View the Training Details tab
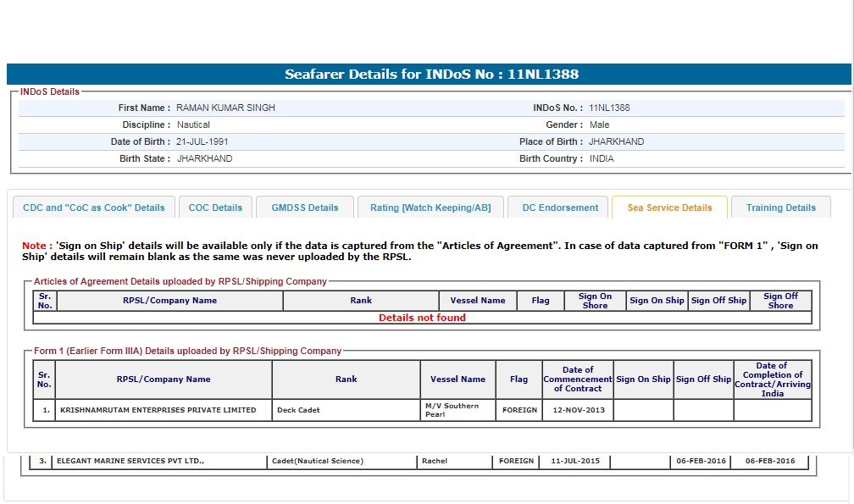Viewport: 854px width, 504px height. (780, 208)
